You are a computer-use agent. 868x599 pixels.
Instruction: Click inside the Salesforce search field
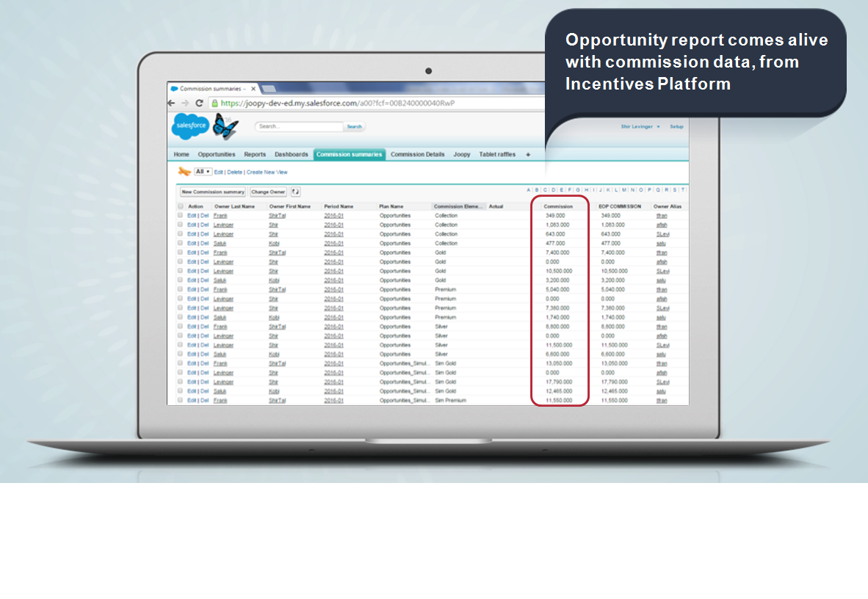point(300,126)
